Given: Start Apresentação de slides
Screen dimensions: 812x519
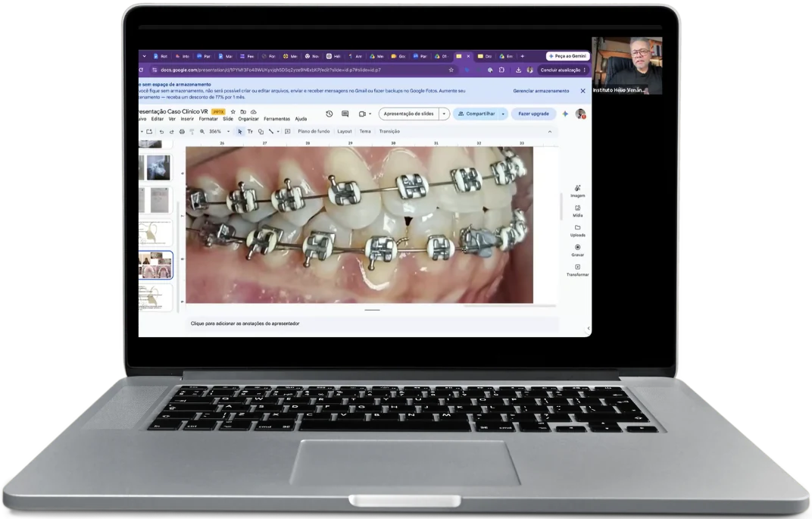Looking at the screenshot, I should [408, 114].
